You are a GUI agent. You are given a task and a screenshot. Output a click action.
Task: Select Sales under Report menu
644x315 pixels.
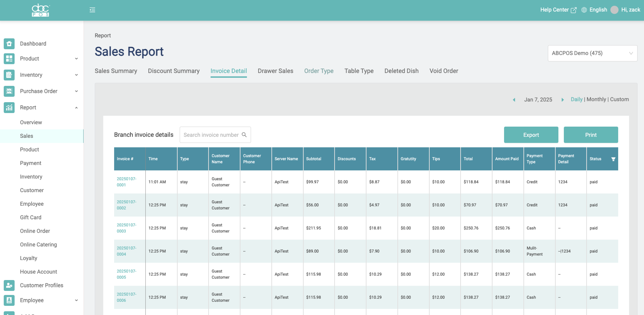coord(26,136)
